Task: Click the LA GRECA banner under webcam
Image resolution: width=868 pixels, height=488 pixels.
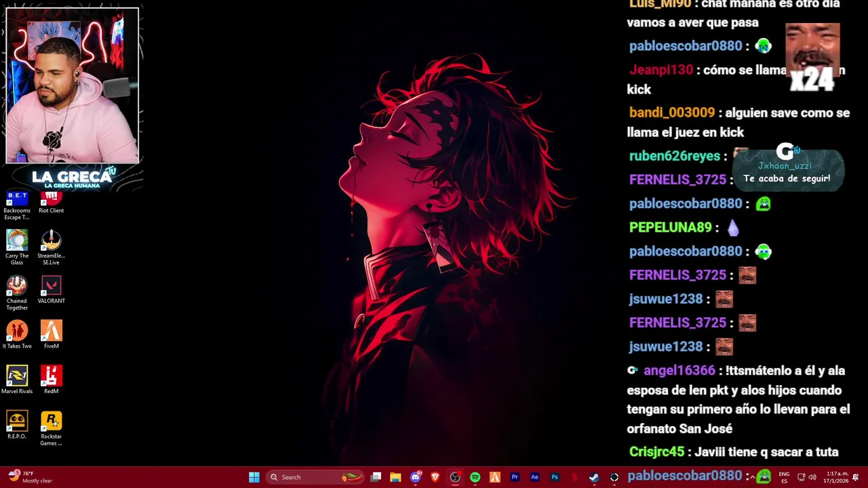Action: 72,178
